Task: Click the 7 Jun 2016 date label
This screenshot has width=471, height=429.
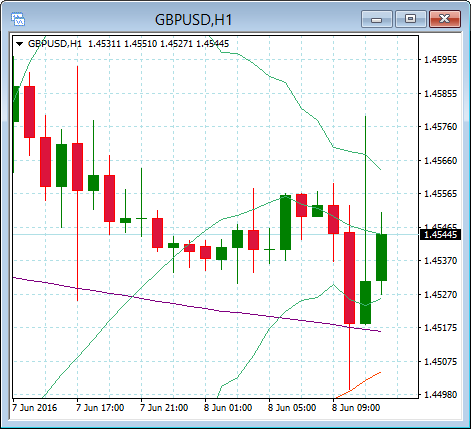Action: point(35,408)
